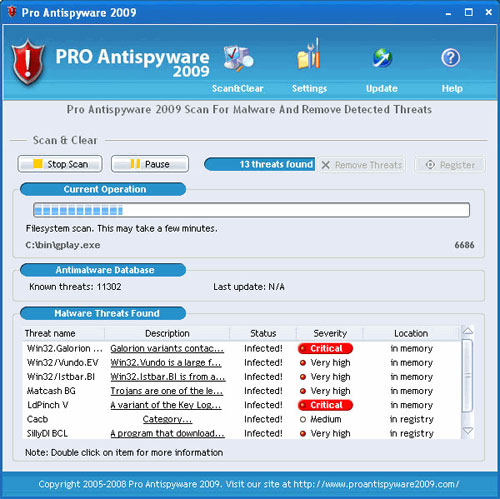
Task: Select the Win32.Galorion threat row
Action: (242, 348)
